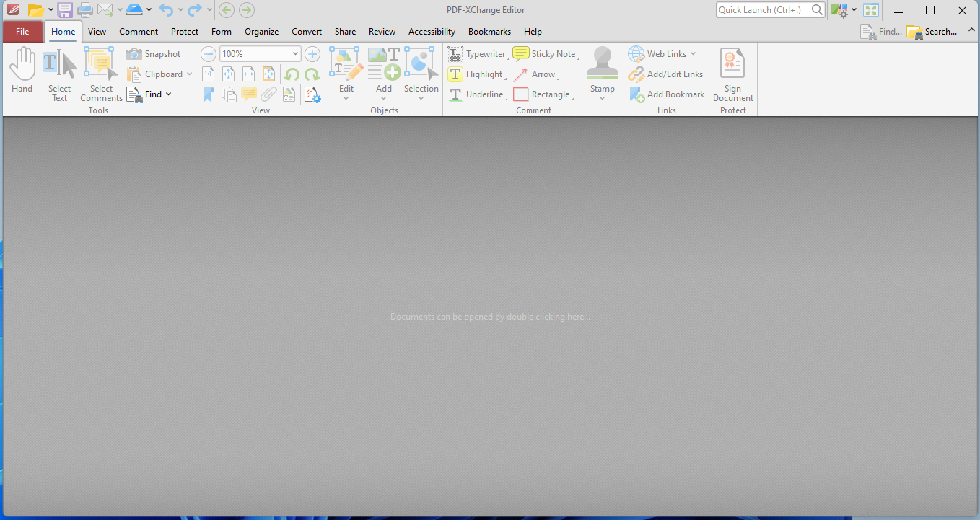Viewport: 980px width, 520px height.
Task: Click the PDF-XChange Editor app icon
Action: pos(12,10)
